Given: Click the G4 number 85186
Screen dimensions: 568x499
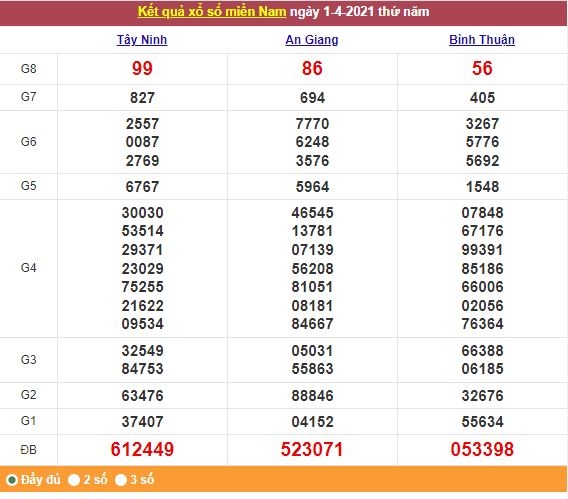Looking at the screenshot, I should 482,269.
